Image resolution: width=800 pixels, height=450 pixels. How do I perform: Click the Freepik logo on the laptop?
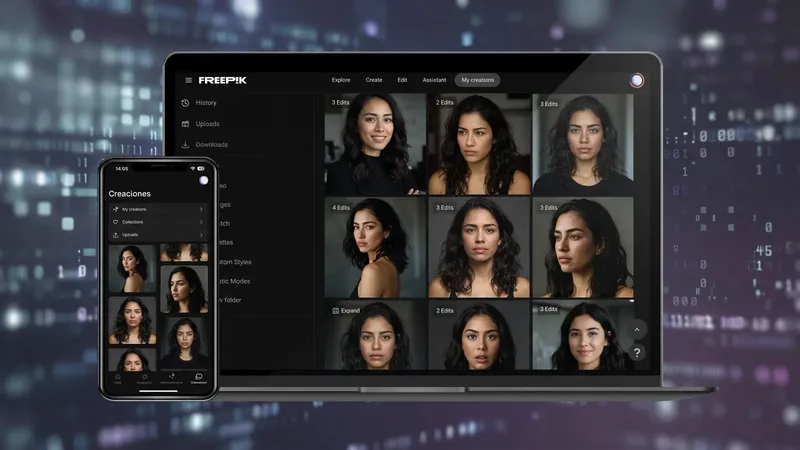[222, 80]
